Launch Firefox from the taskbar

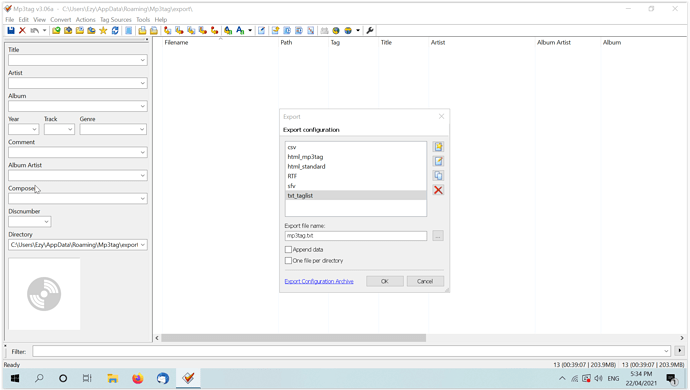pyautogui.click(x=138, y=378)
